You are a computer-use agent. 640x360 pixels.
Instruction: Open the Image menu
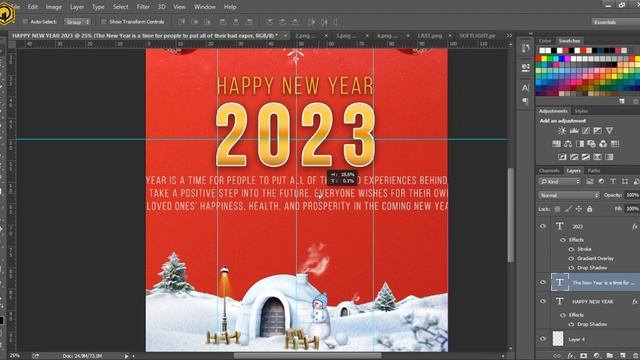coord(53,7)
